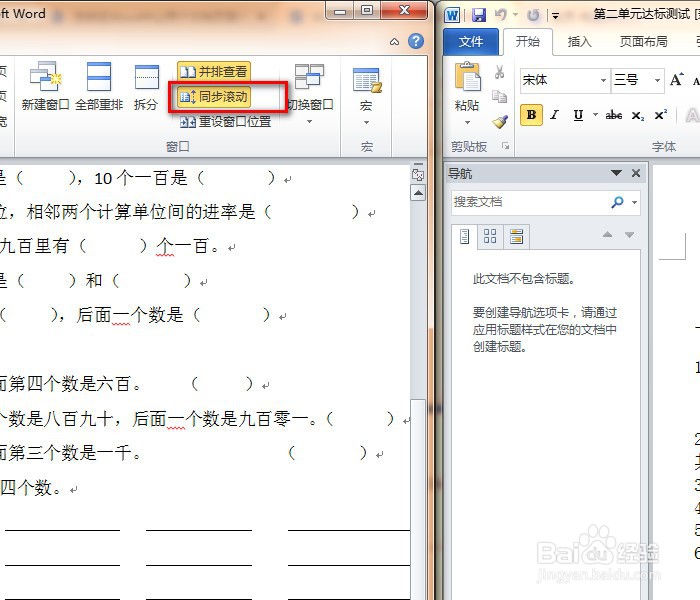This screenshot has width=700, height=600.
Task: Switch to the 插入 Insert tab
Action: coord(579,42)
